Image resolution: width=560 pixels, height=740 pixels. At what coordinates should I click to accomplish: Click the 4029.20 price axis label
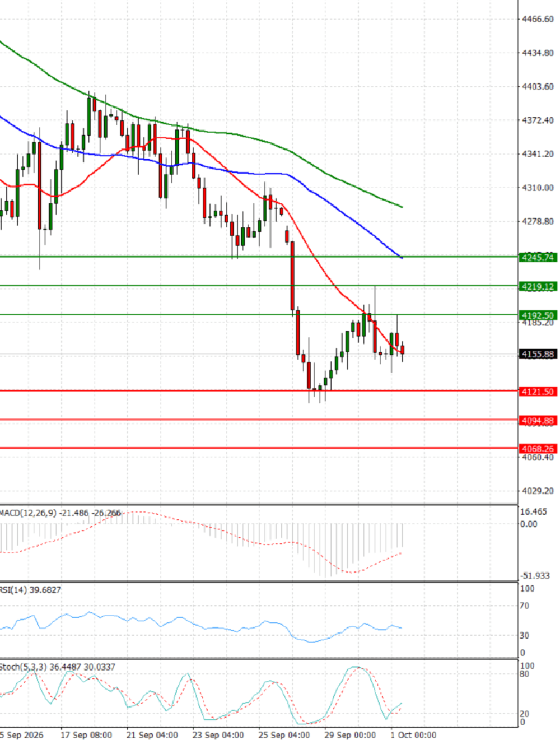coord(538,491)
